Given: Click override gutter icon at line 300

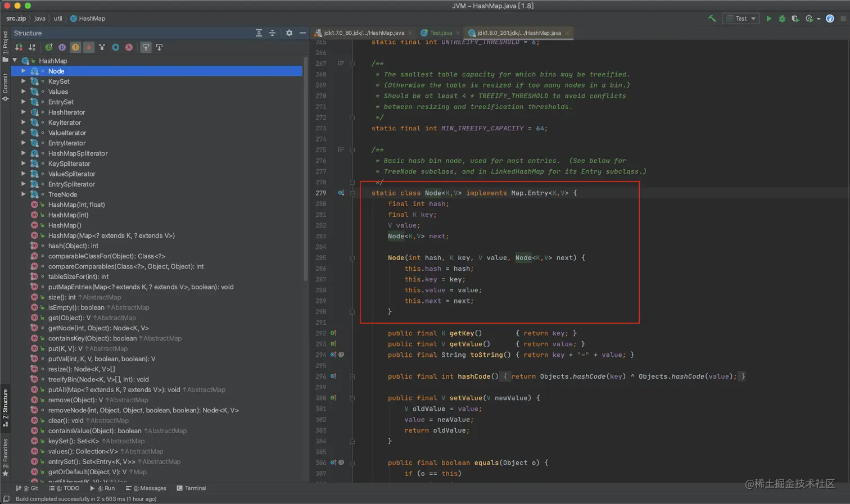Looking at the screenshot, I should point(333,398).
